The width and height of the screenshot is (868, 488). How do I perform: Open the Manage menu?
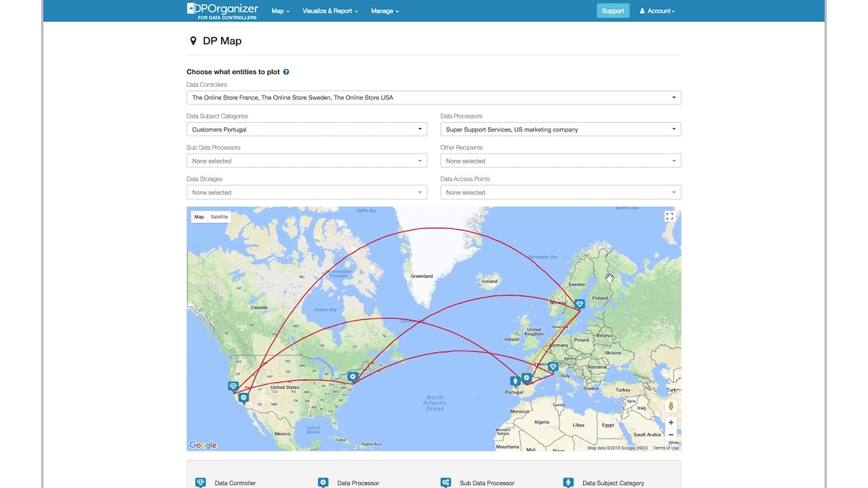384,11
